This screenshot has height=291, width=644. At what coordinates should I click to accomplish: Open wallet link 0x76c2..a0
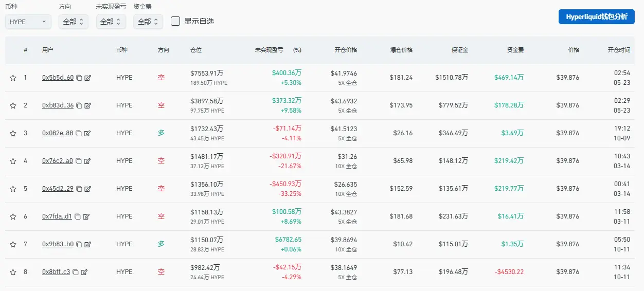coord(58,161)
